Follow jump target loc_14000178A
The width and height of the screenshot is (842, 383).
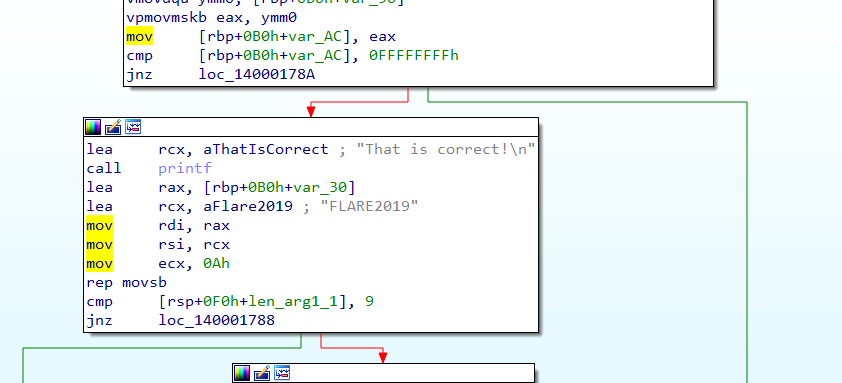pyautogui.click(x=257, y=75)
